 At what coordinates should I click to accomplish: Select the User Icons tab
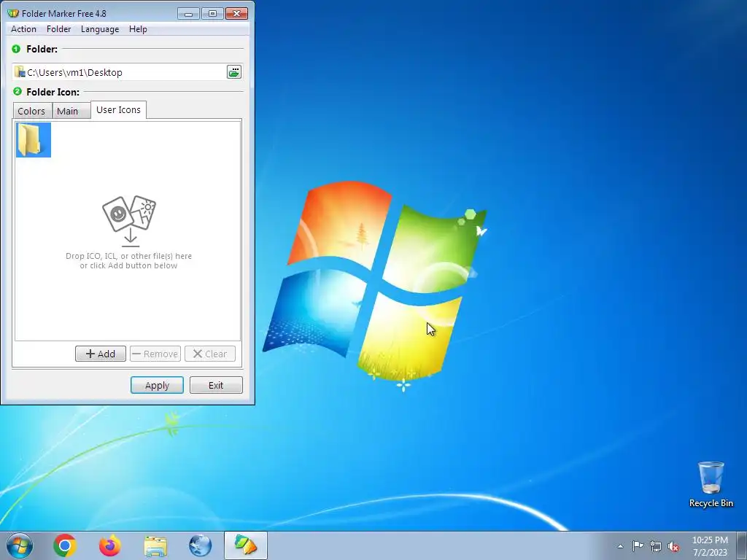119,109
